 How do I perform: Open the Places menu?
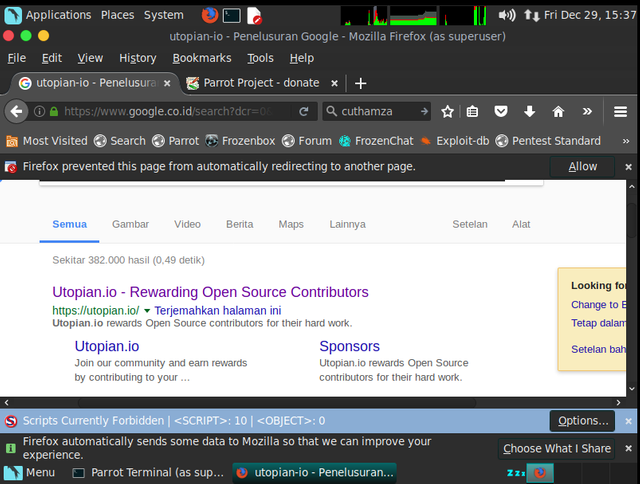(x=118, y=15)
